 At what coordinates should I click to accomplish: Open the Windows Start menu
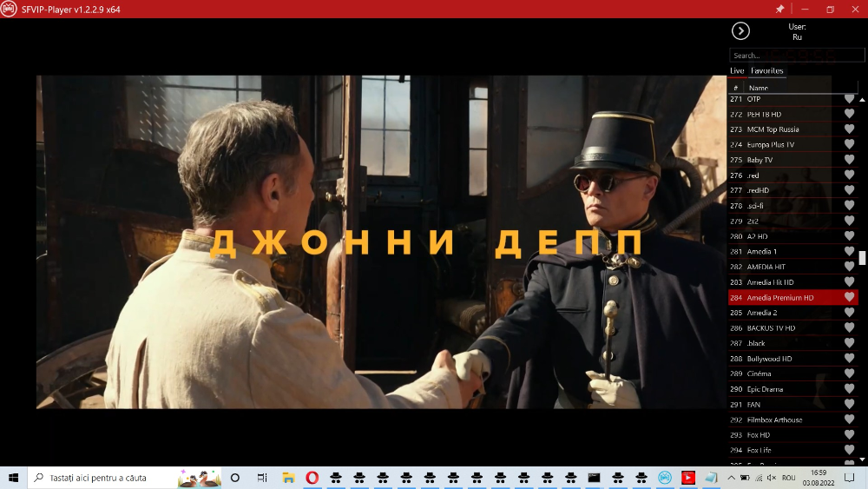pos(13,478)
